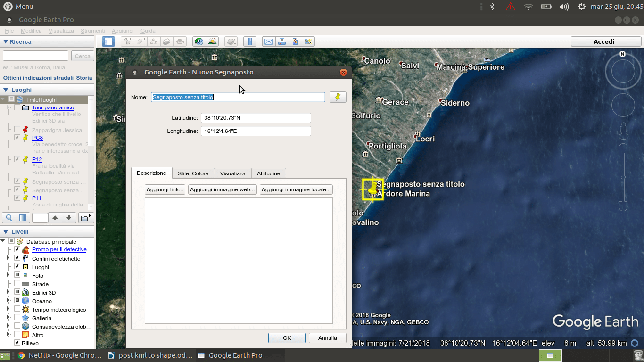
Task: Toggle the Zappavigna Jessica checkbox
Action: [x=17, y=129]
